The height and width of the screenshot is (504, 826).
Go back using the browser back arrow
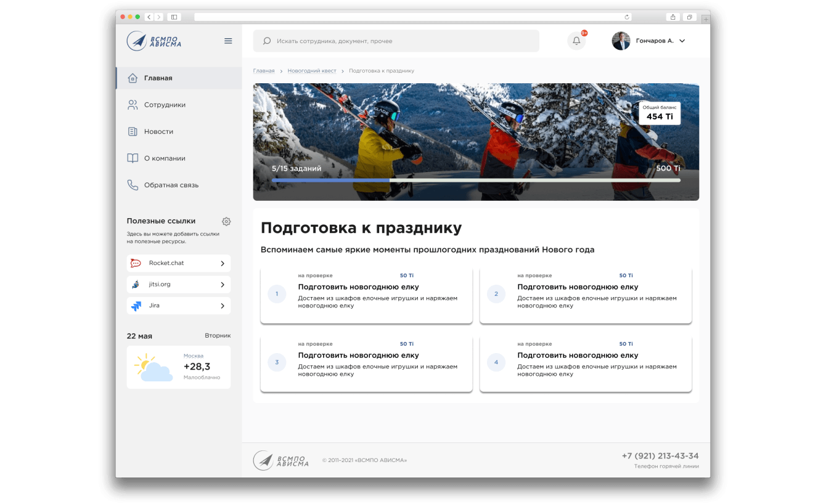[149, 17]
